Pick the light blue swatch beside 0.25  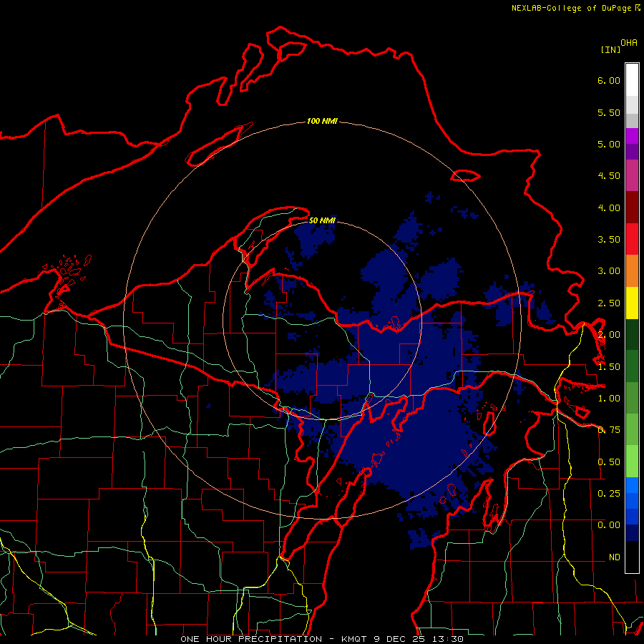pyautogui.click(x=632, y=485)
